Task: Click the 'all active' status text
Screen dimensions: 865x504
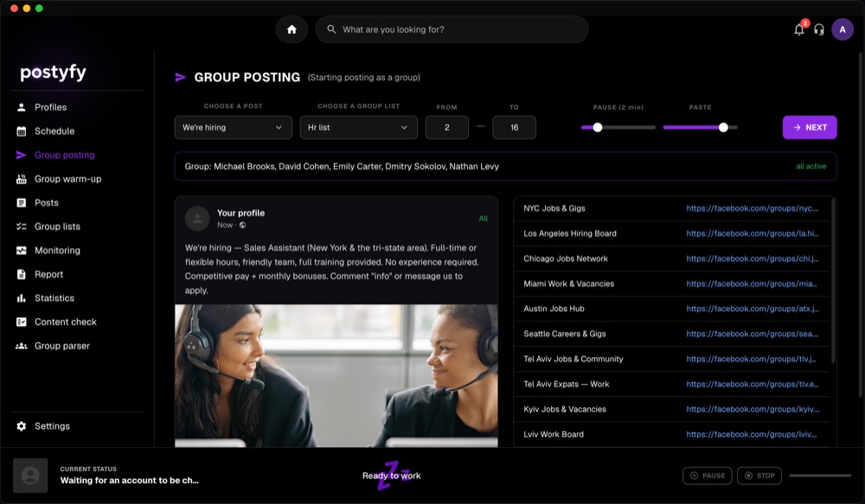Action: point(811,167)
